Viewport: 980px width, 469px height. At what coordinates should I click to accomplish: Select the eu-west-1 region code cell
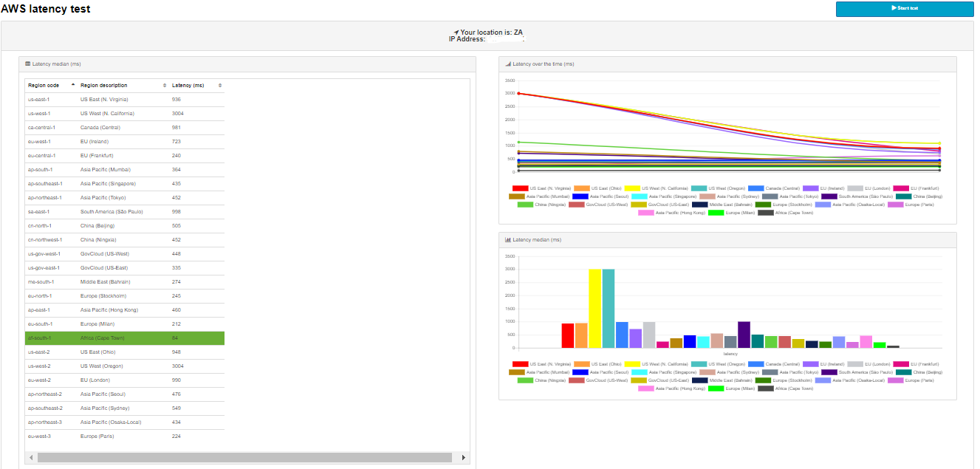[x=38, y=141]
